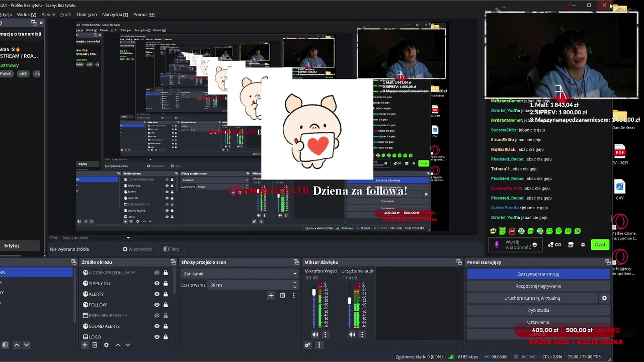Unlock the FOLLOW source lock
Image resolution: width=644 pixels, height=362 pixels.
[x=166, y=305]
